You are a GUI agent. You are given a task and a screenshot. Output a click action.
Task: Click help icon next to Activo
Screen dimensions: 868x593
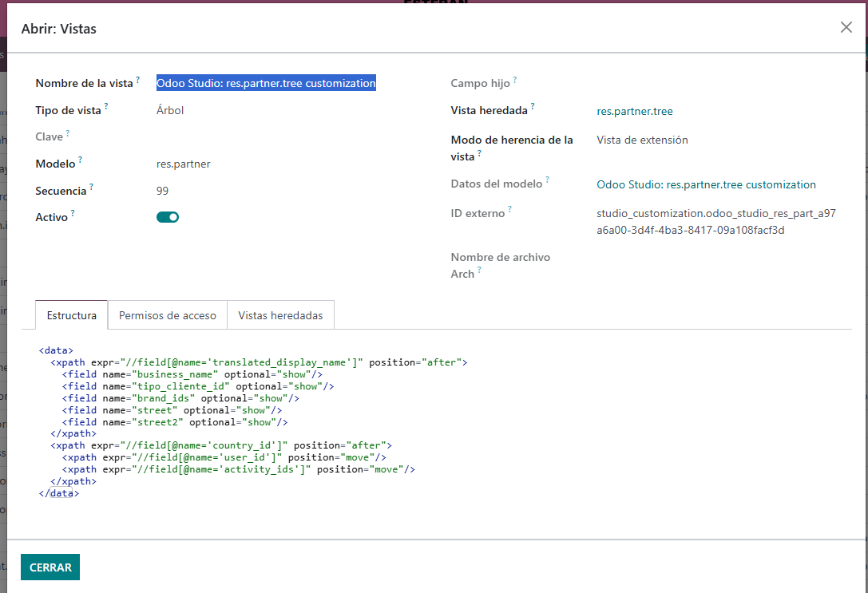point(73,213)
